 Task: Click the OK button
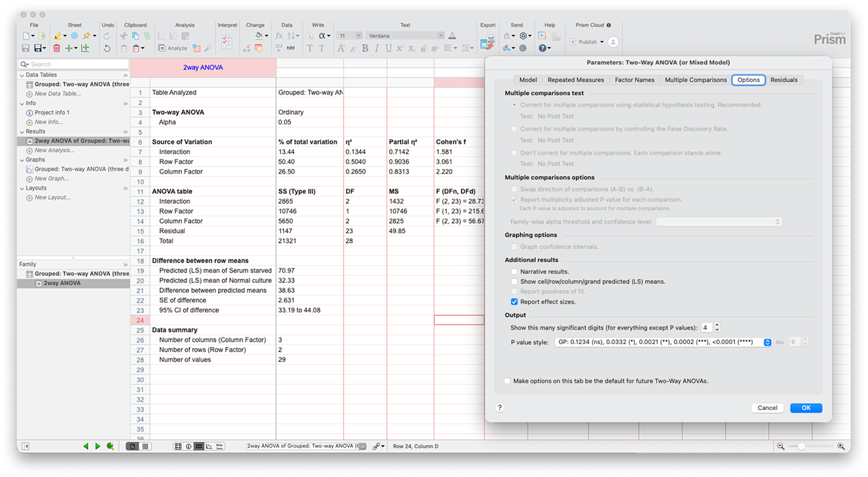pos(805,408)
